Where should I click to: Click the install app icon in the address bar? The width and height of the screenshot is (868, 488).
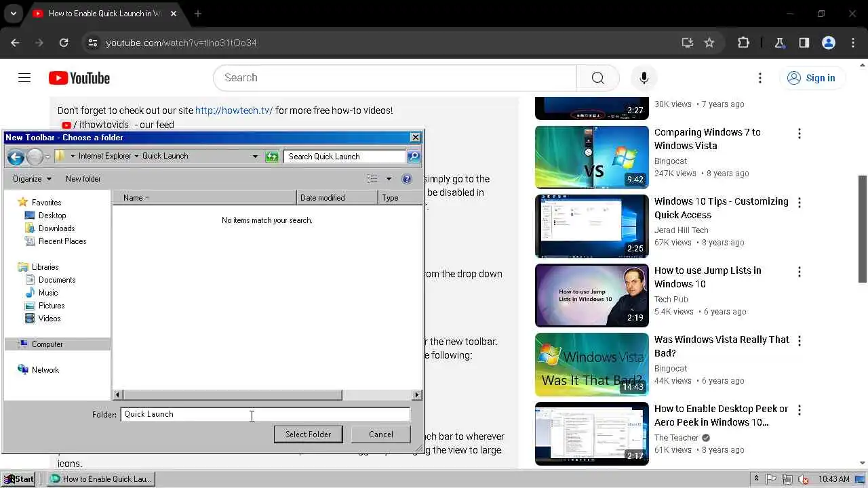pos(688,43)
